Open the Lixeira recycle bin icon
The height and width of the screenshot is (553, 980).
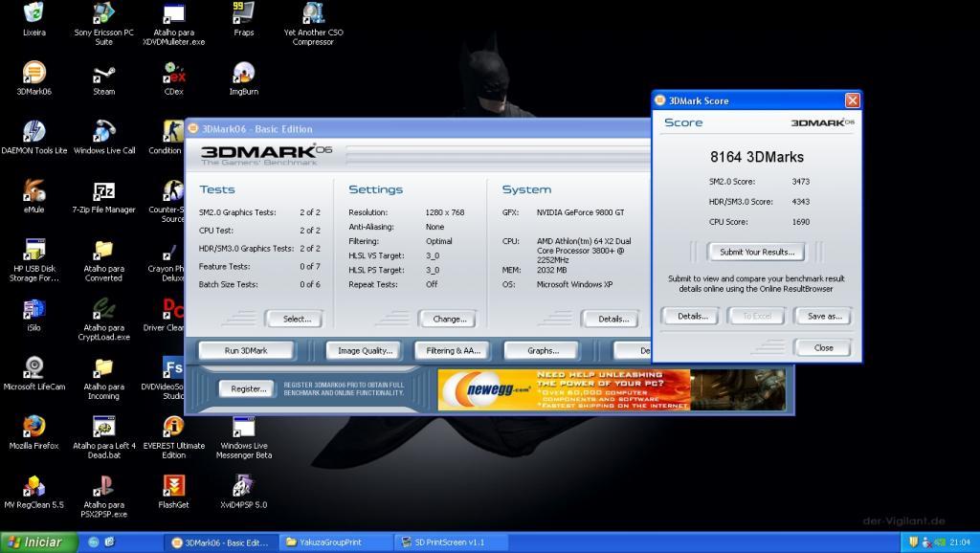pyautogui.click(x=33, y=19)
